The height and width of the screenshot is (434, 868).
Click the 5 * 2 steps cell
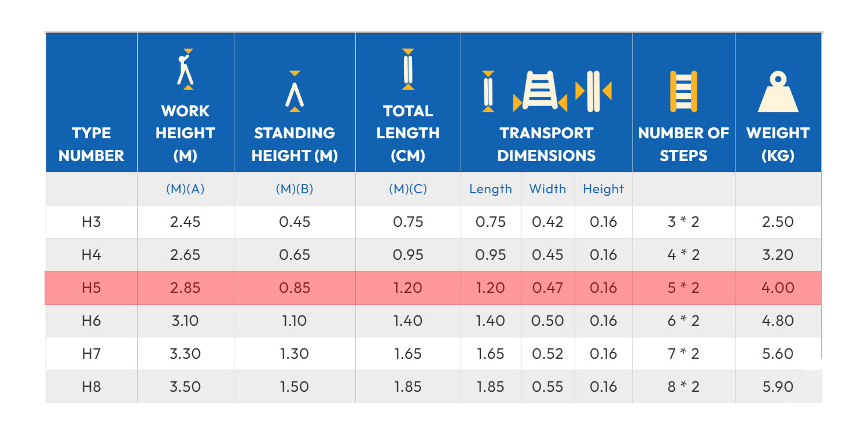pos(683,288)
